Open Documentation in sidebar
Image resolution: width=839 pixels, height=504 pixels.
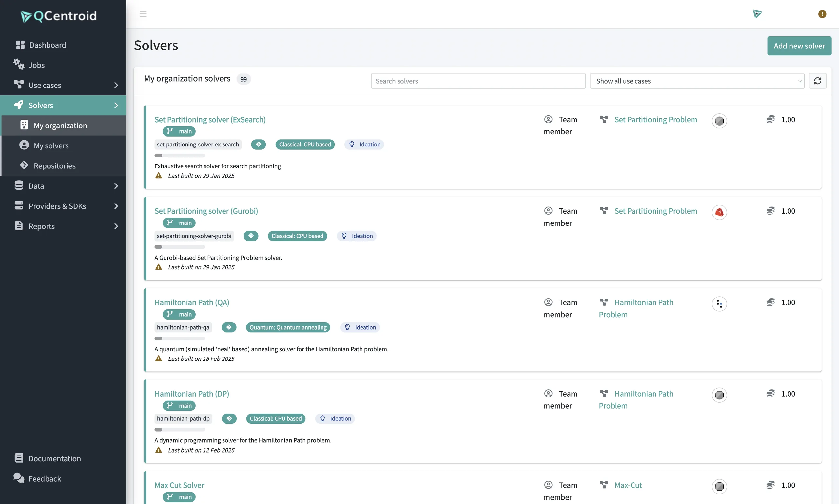click(63, 458)
